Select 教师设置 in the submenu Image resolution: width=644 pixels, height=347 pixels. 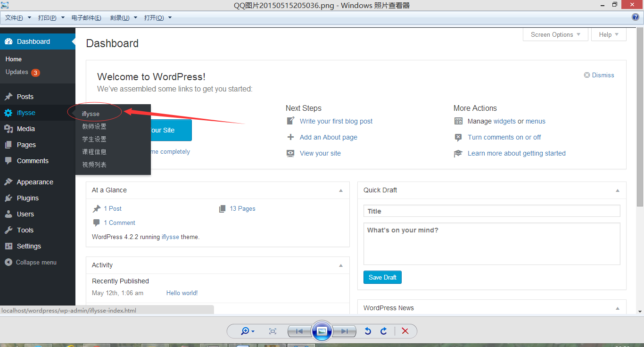94,126
